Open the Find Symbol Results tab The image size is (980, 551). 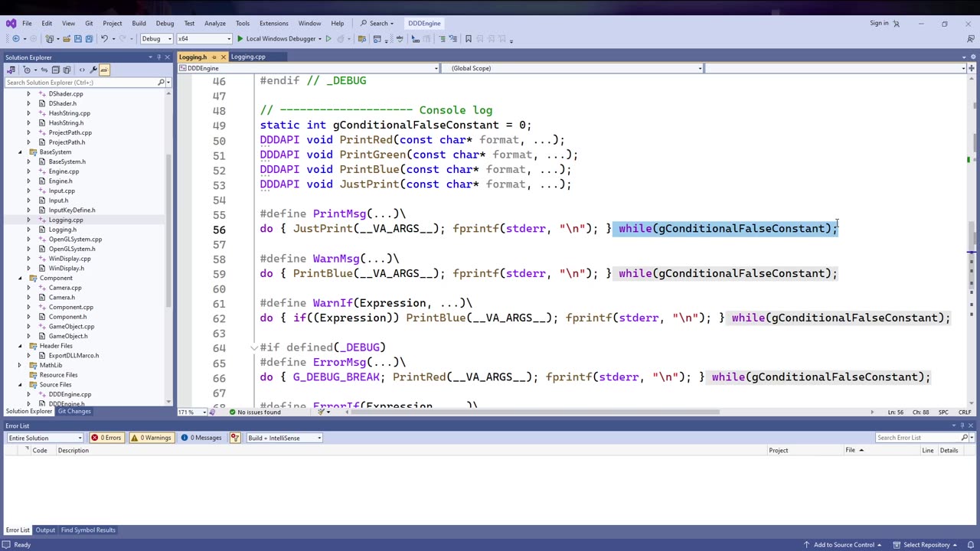[88, 530]
